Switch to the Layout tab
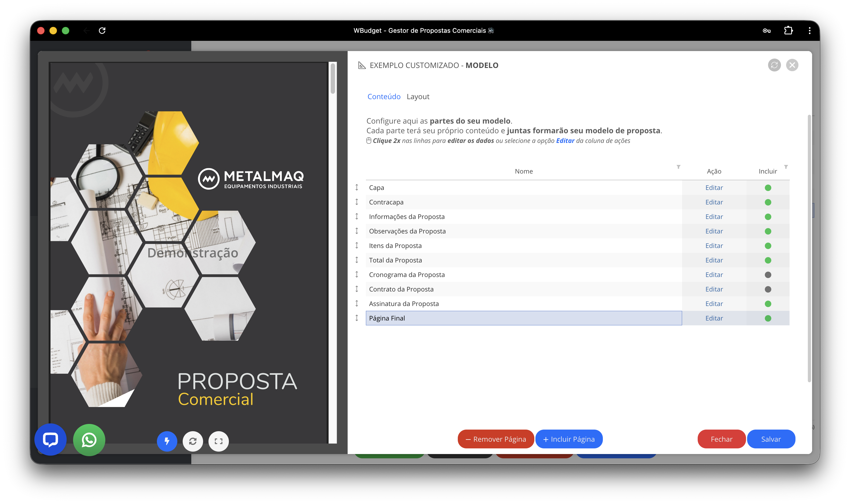The width and height of the screenshot is (850, 504). pyautogui.click(x=418, y=97)
